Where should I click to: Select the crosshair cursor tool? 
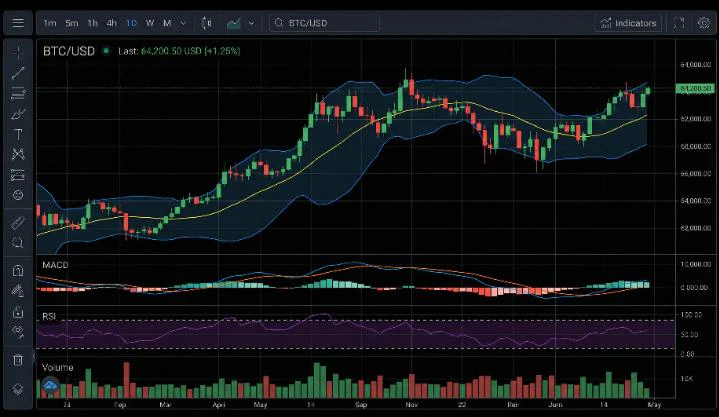click(x=18, y=52)
